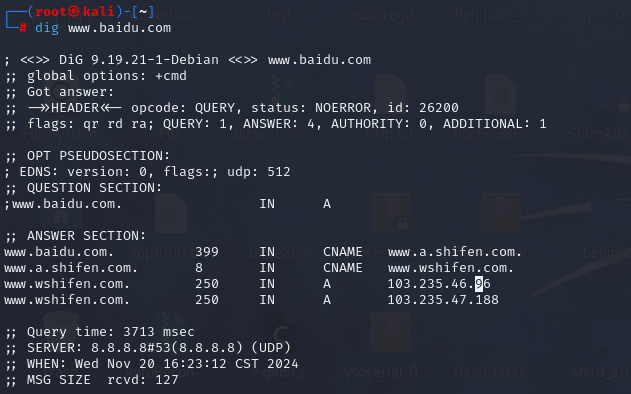Click the ANSWER SECTION heading line
Viewport: 631px width, 394px height.
point(76,236)
